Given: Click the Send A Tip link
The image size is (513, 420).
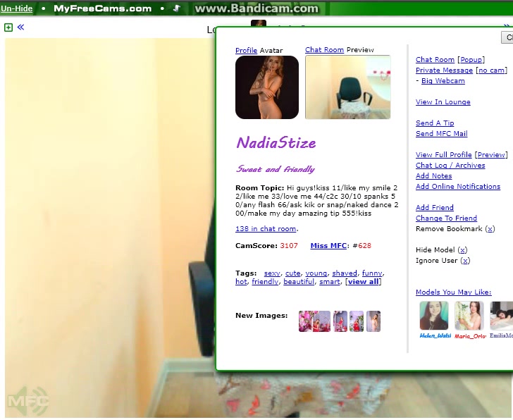Looking at the screenshot, I should pos(435,123).
